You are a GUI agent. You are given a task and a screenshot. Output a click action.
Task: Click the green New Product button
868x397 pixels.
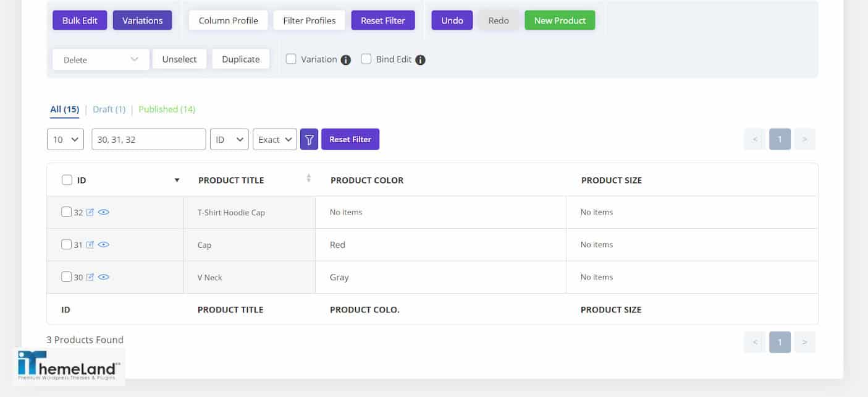click(x=560, y=20)
